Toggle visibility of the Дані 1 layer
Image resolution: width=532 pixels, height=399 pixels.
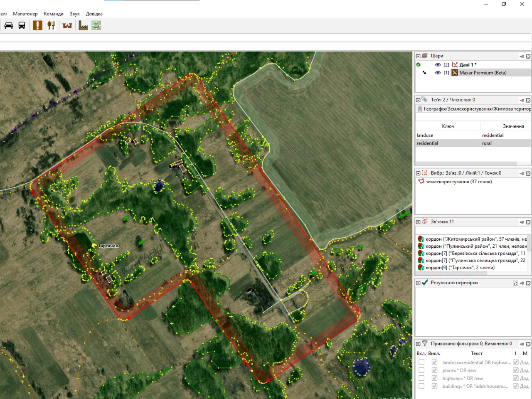point(438,64)
